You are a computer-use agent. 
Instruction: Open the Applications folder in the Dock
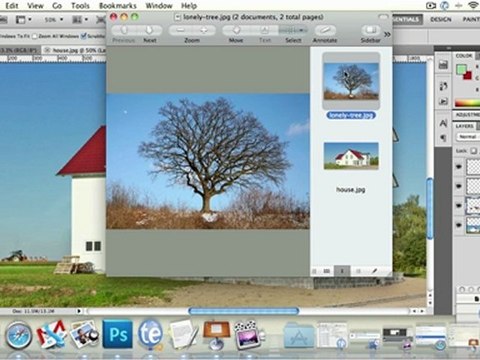point(299,335)
